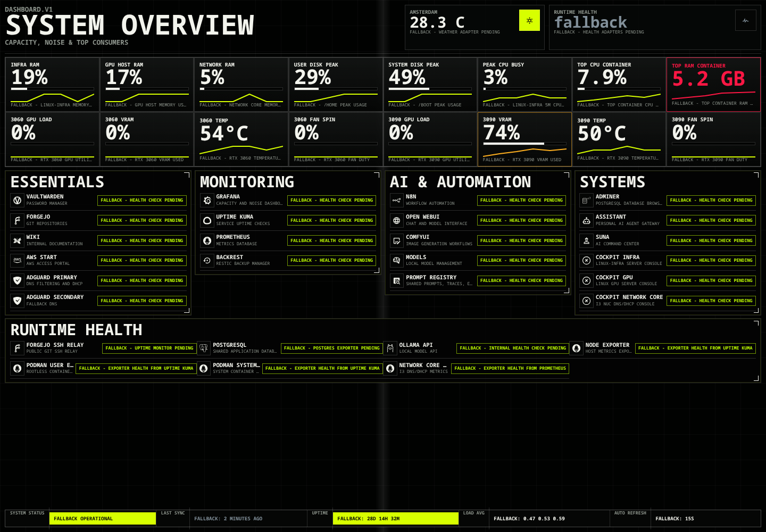
Task: Click Postgres exporter pending badge
Action: (x=332, y=348)
